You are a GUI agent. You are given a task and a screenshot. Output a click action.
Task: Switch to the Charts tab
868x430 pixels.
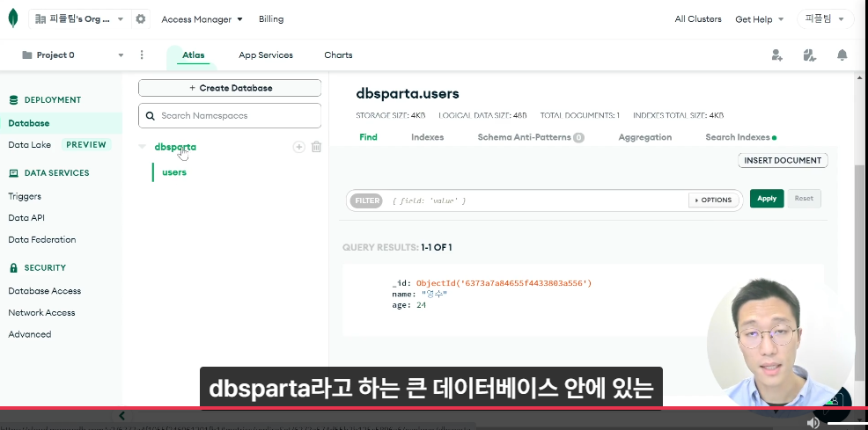(338, 55)
